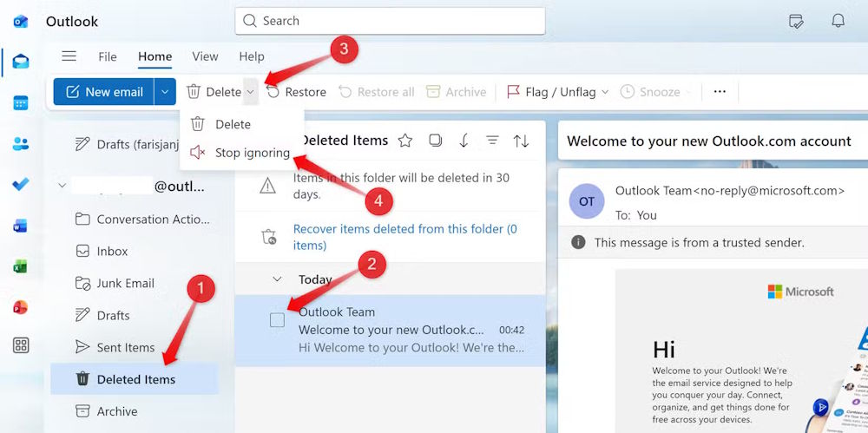This screenshot has height=433, width=868.
Task: Choose Delete from the dropdown menu
Action: pos(242,125)
